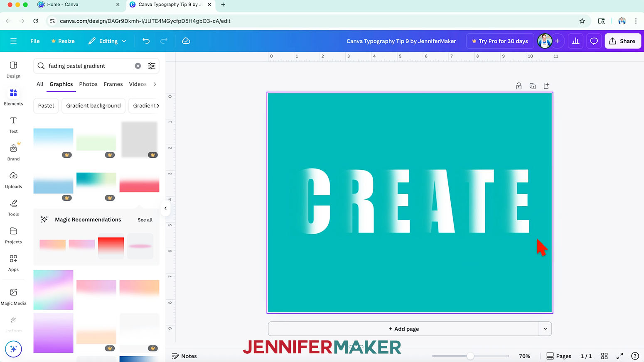
Task: Select the All tab
Action: coord(40,84)
